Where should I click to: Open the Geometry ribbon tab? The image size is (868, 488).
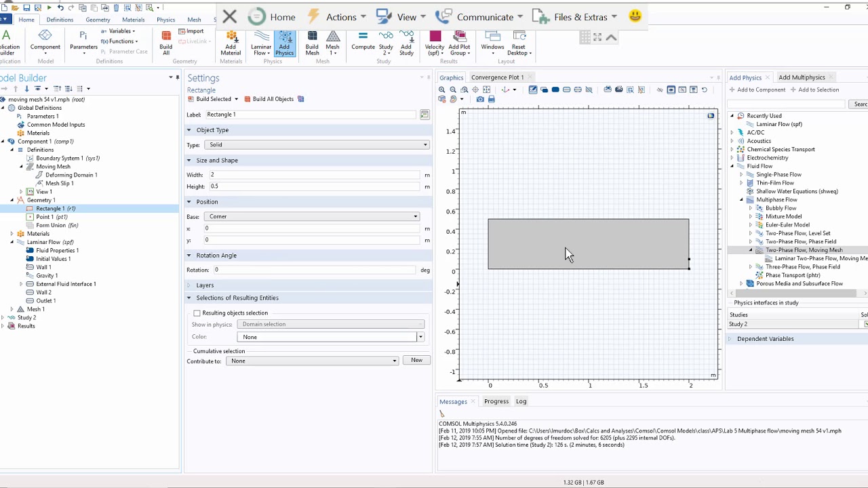pos(98,20)
